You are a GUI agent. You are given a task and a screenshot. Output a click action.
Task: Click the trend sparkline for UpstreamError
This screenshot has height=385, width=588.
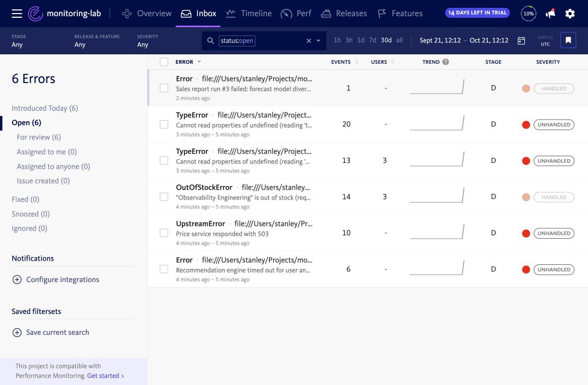[x=437, y=231]
